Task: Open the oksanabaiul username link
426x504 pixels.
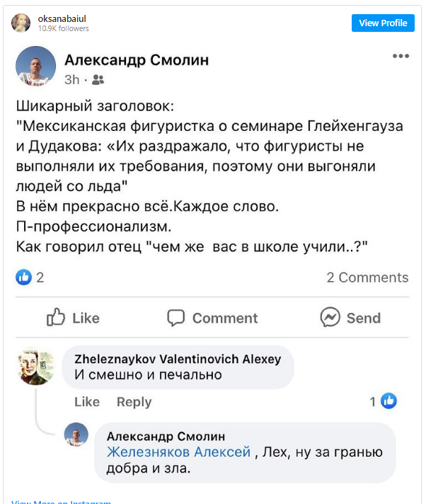Action: click(62, 18)
